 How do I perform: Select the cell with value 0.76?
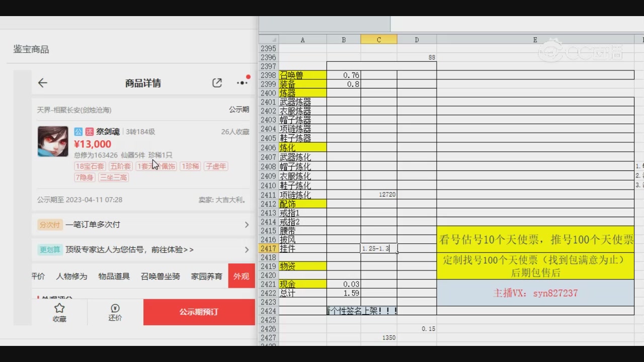[x=344, y=75]
